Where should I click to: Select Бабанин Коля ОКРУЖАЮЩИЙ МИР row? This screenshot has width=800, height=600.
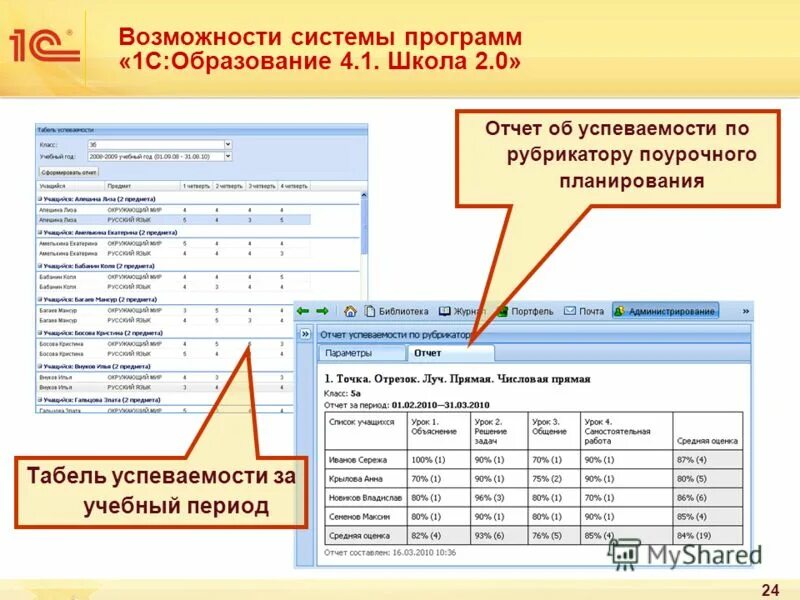[x=173, y=277]
